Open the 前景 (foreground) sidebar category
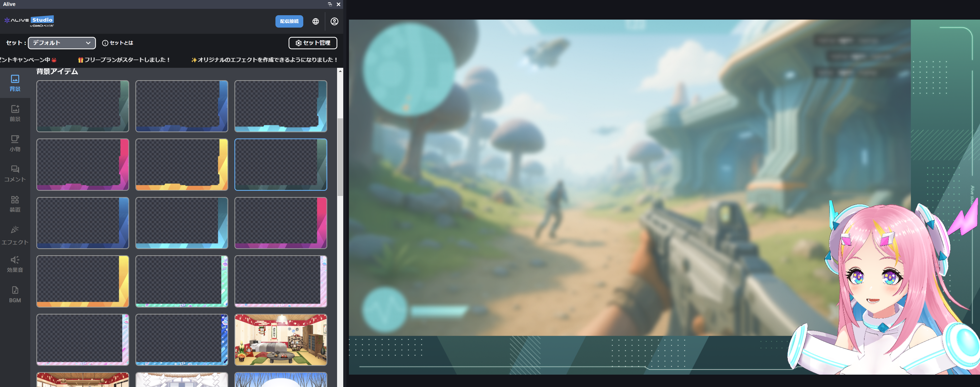The width and height of the screenshot is (980, 387). coord(15,113)
